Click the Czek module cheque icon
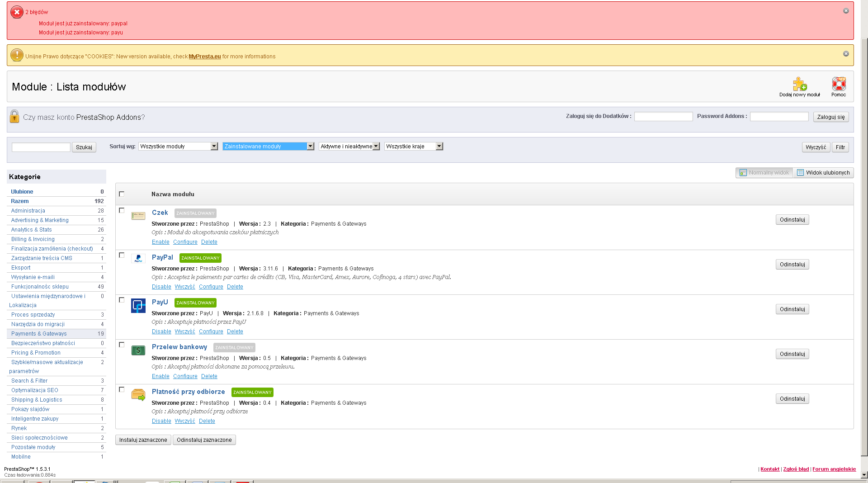The height and width of the screenshot is (483, 868). 138,216
